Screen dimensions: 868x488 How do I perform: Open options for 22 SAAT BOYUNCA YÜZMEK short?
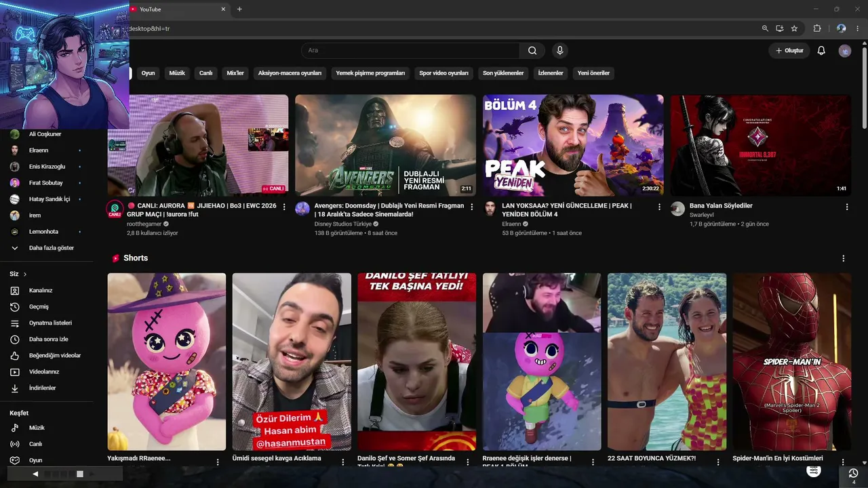coord(718,462)
